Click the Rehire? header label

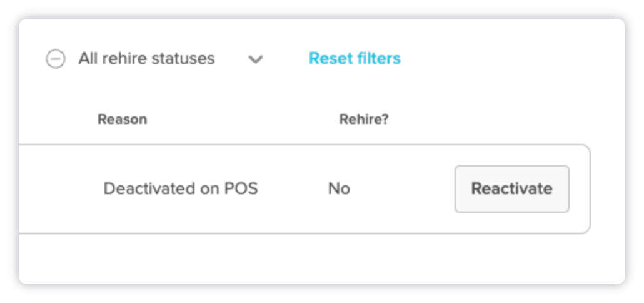364,119
